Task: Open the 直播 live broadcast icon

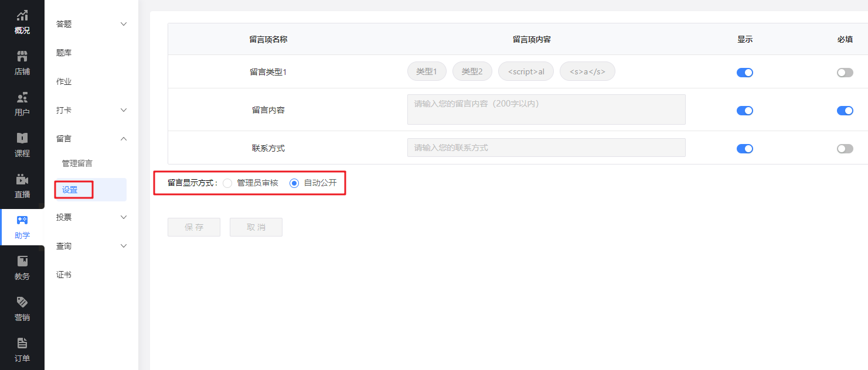Action: tap(22, 180)
